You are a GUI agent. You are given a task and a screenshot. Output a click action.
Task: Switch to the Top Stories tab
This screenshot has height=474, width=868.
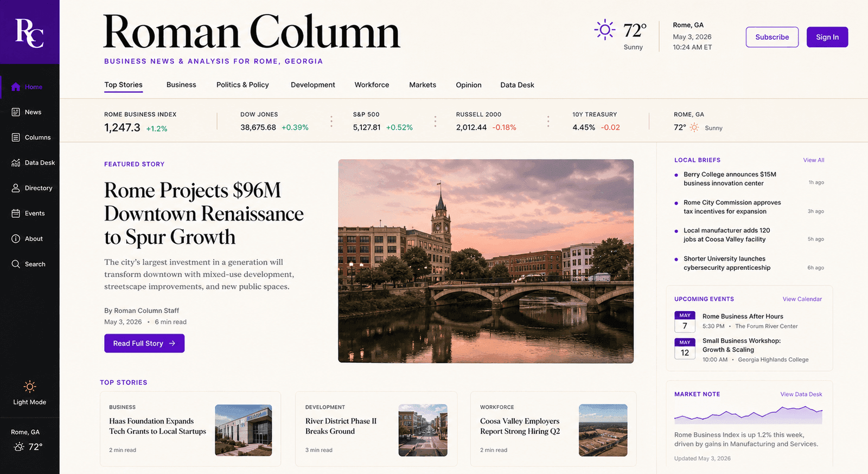click(x=123, y=85)
